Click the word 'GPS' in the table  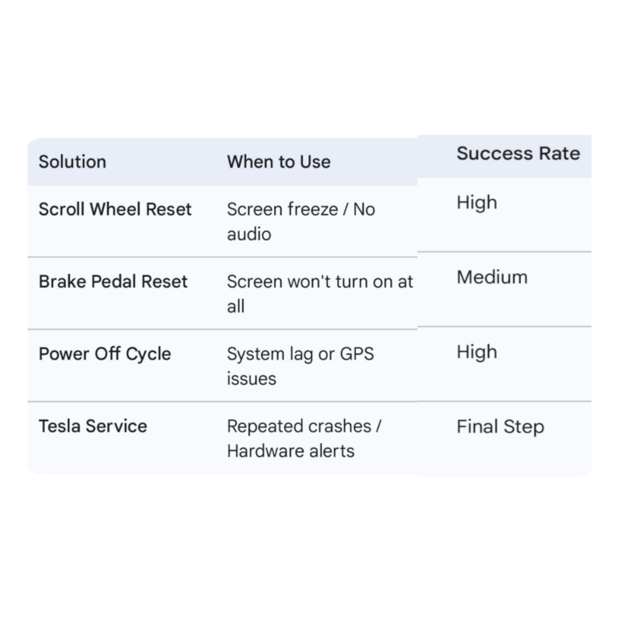click(357, 354)
